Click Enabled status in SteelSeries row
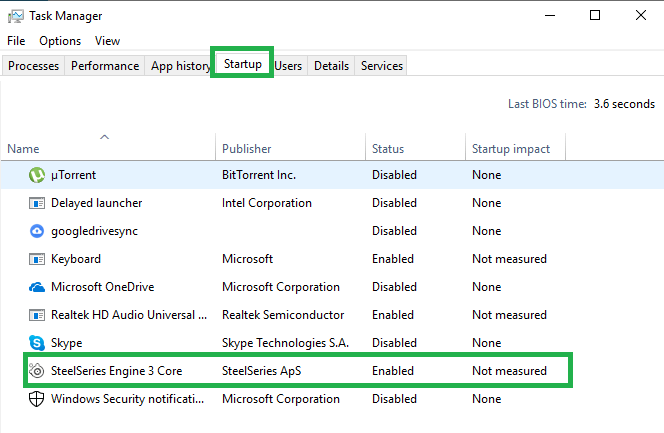The width and height of the screenshot is (664, 433). 393,371
